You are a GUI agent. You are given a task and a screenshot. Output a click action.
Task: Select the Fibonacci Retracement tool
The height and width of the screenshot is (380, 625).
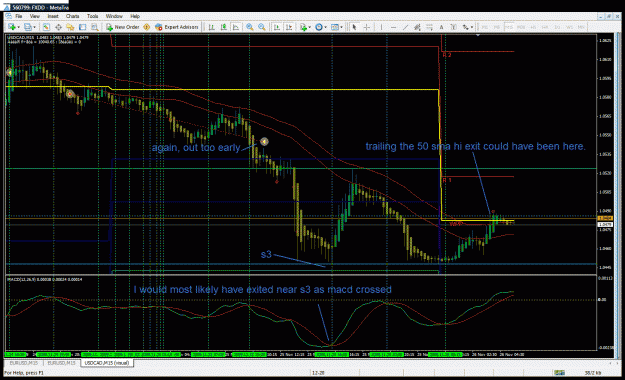429,27
